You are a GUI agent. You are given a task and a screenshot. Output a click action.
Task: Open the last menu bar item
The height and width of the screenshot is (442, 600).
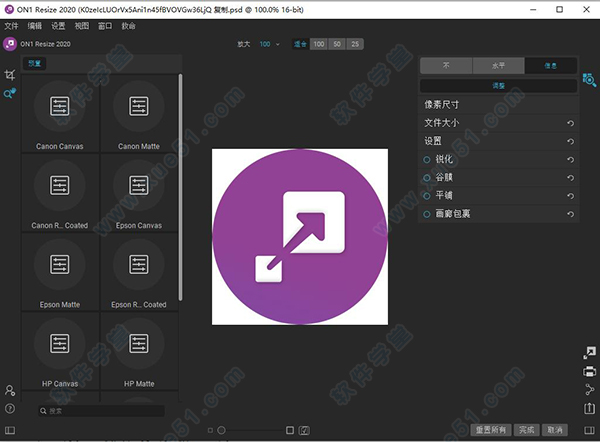(x=129, y=26)
